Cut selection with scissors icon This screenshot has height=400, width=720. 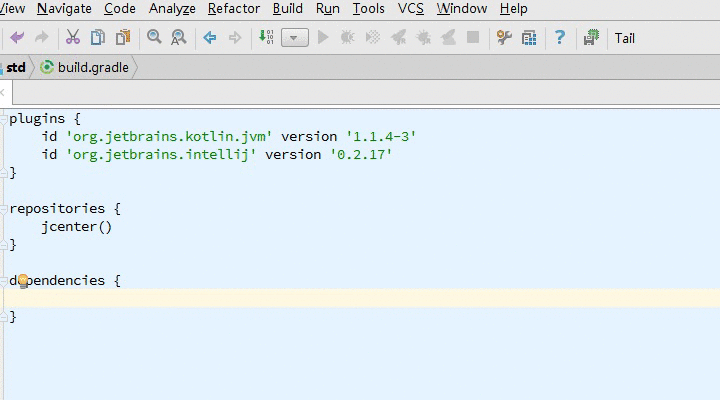click(x=73, y=37)
